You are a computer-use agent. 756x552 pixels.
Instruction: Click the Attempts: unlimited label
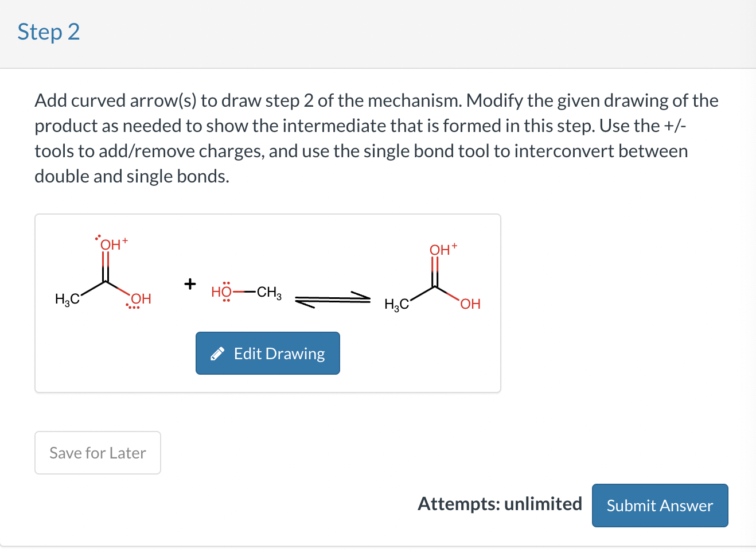[500, 504]
